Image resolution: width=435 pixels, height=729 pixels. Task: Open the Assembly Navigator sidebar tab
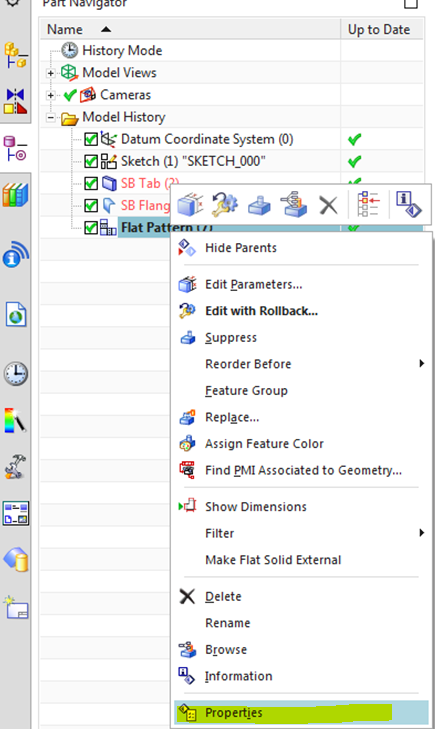point(15,55)
